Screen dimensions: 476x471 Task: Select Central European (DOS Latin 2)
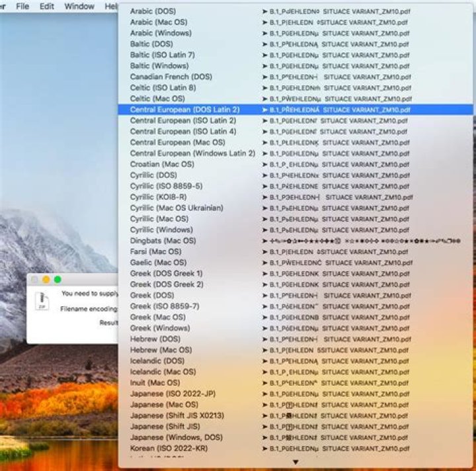click(296, 110)
